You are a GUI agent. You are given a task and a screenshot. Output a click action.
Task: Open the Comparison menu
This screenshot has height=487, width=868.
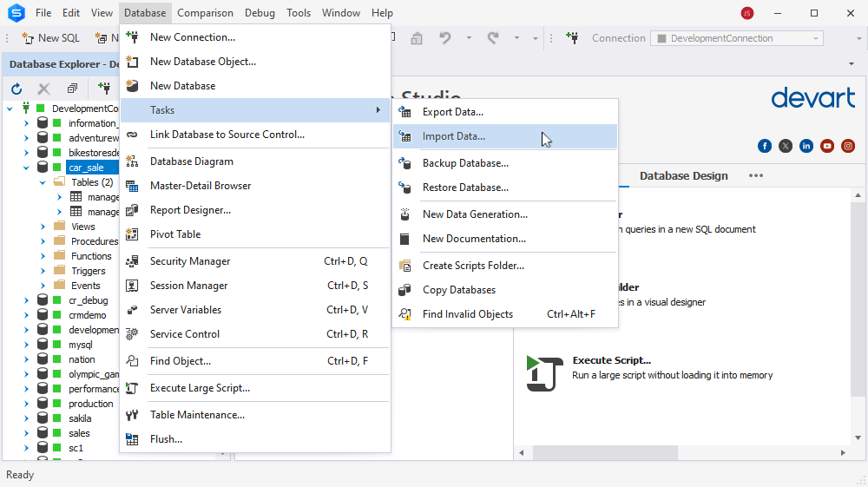(x=206, y=13)
